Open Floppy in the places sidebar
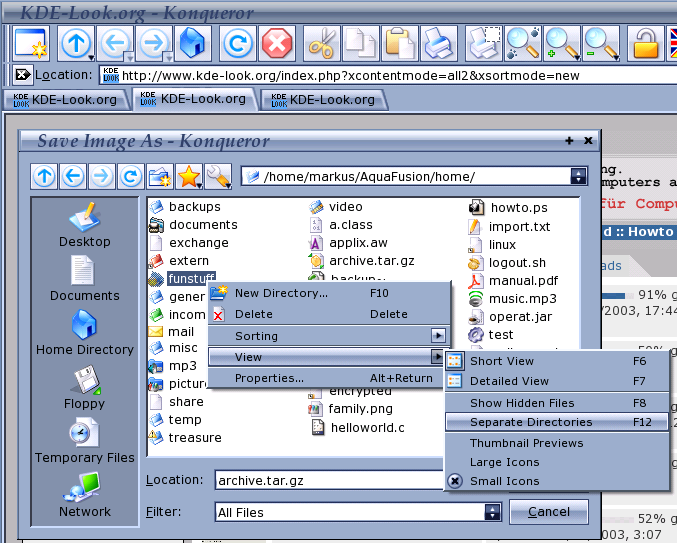 tap(85, 387)
